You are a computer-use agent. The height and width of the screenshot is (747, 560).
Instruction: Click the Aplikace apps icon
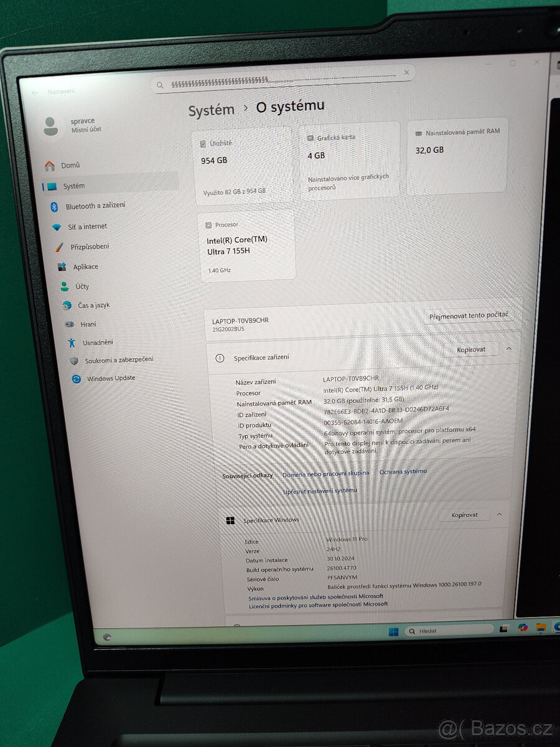point(62,266)
